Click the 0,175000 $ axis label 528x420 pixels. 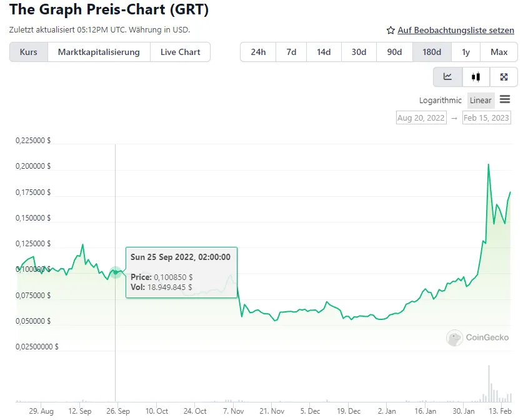(33, 192)
